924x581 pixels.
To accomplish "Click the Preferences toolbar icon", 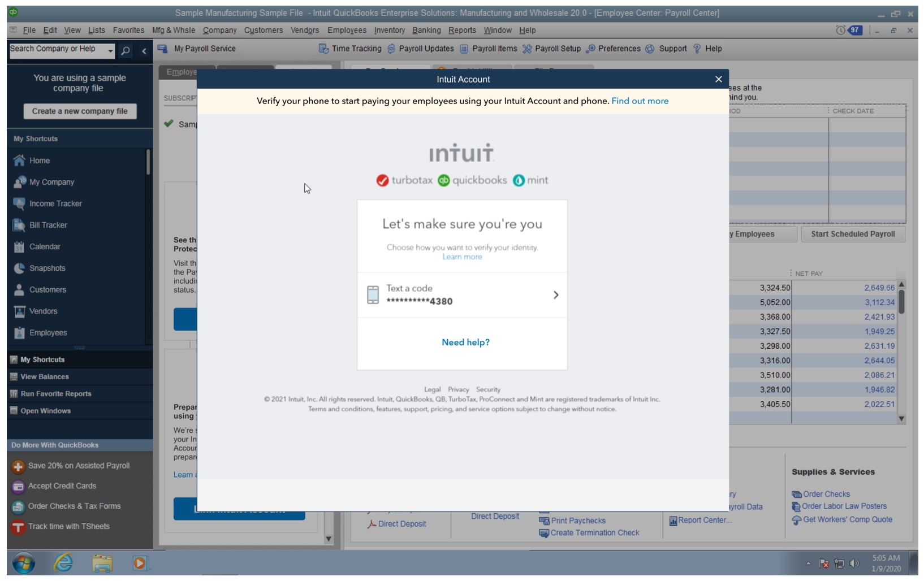I will [590, 49].
